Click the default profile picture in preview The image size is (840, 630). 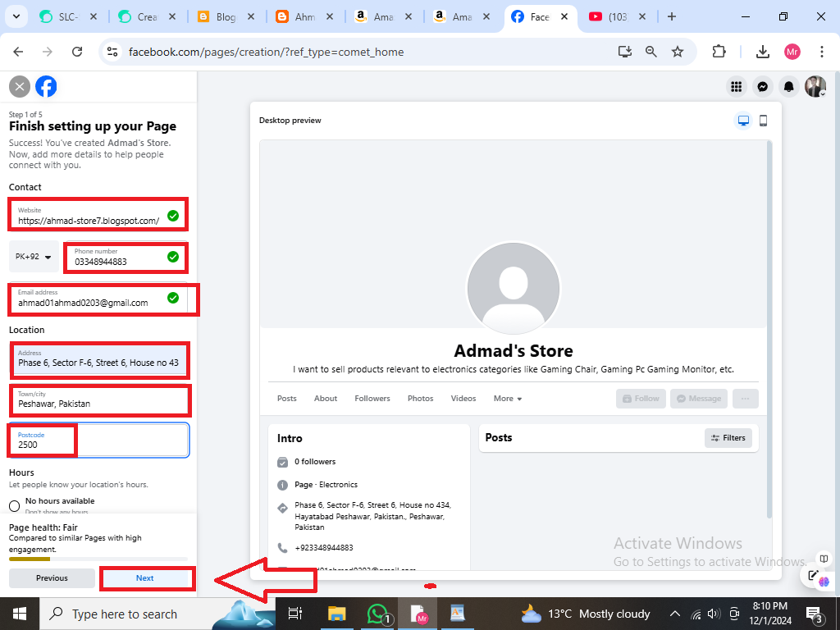click(x=514, y=288)
